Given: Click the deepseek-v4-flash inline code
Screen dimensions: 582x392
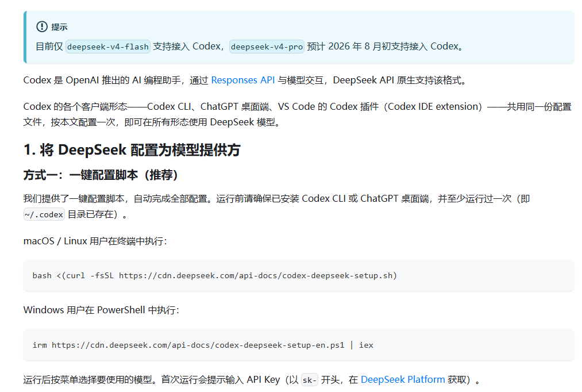Looking at the screenshot, I should 108,47.
